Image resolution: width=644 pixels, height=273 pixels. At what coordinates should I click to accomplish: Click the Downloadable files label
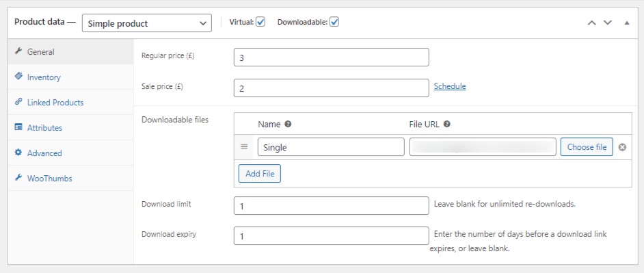click(x=175, y=120)
